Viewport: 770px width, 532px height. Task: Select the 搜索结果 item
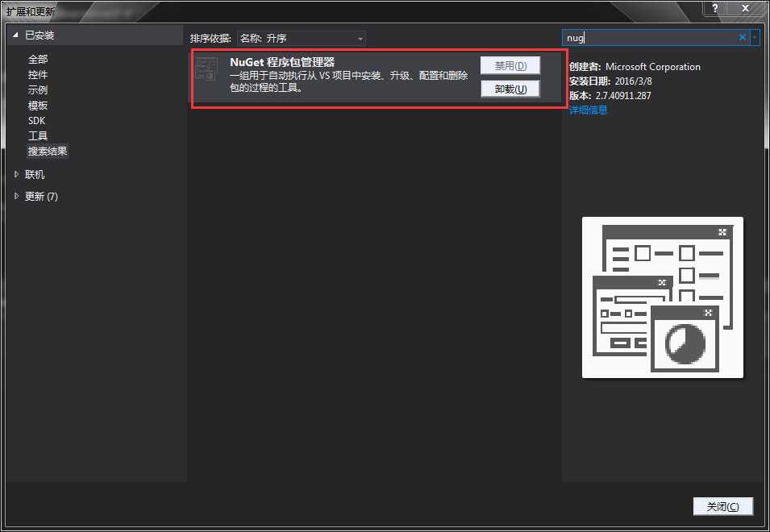click(48, 152)
